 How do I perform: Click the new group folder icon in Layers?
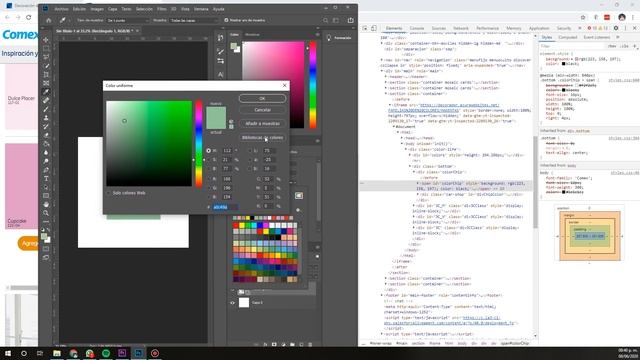tap(292, 344)
